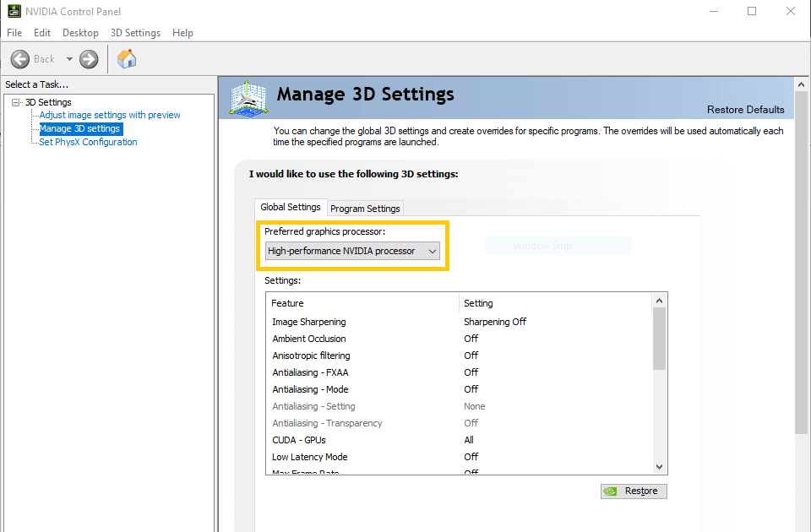Image resolution: width=811 pixels, height=532 pixels.
Task: Click the Restore Defaults link
Action: tap(745, 110)
